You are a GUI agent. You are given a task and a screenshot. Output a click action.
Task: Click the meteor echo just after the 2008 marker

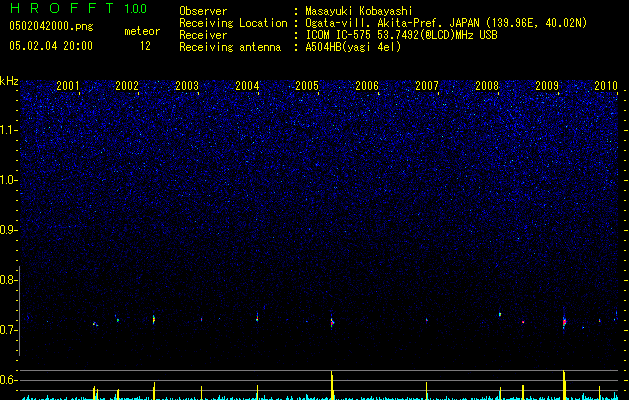(x=500, y=314)
